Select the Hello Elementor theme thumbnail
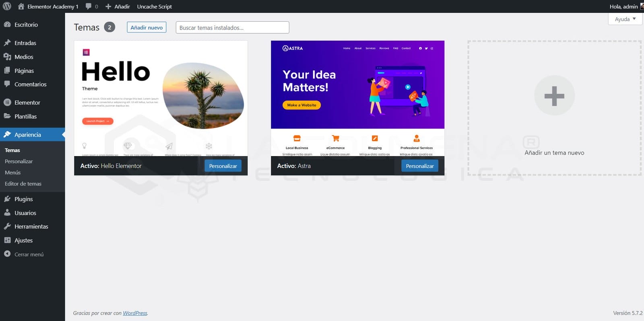The width and height of the screenshot is (644, 321). coord(161,98)
